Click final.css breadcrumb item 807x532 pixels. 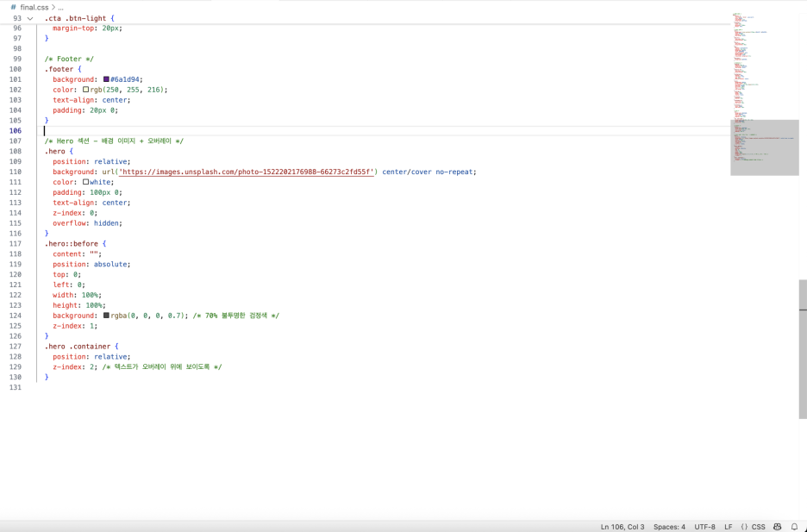[x=34, y=8]
